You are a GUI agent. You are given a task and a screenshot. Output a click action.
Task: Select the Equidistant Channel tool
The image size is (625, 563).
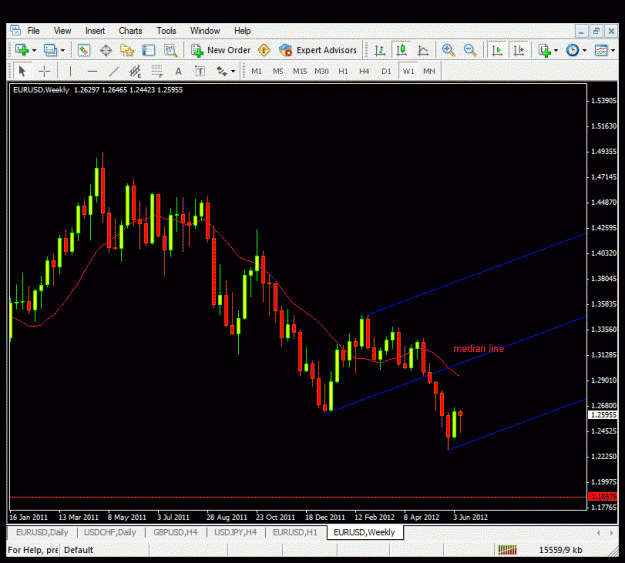135,71
